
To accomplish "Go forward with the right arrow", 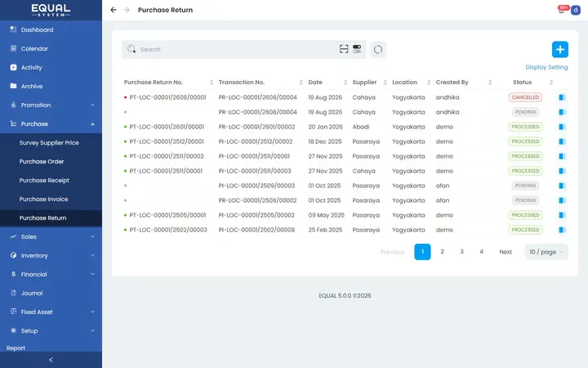I will [127, 10].
